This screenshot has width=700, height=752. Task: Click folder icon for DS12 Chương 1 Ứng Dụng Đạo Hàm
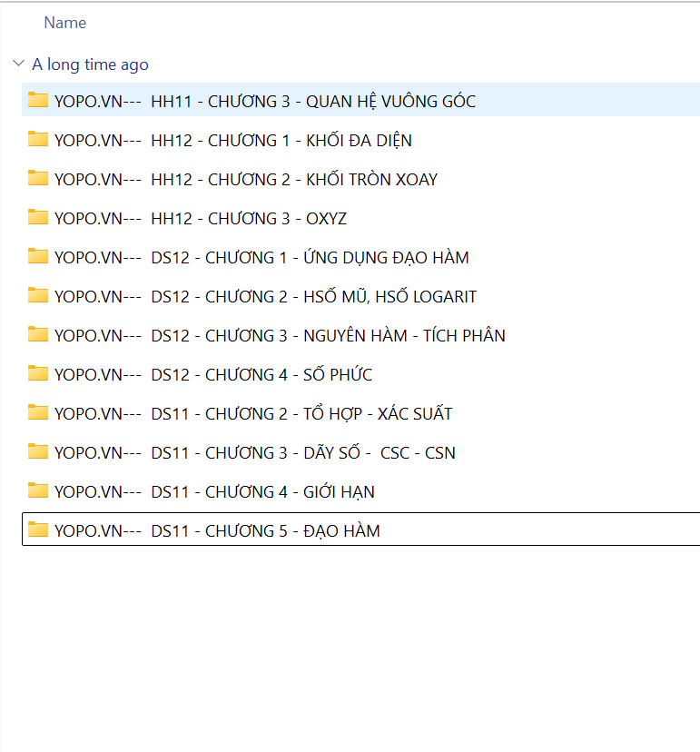click(37, 256)
